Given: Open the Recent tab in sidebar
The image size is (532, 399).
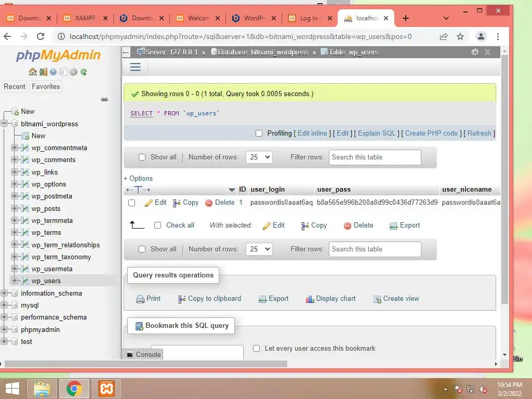Looking at the screenshot, I should coord(14,87).
